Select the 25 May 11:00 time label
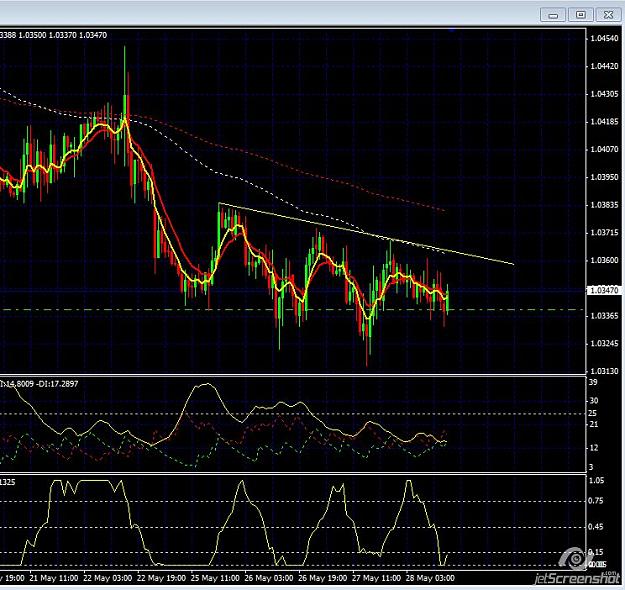Viewport: 625px width, 590px height. click(x=215, y=578)
